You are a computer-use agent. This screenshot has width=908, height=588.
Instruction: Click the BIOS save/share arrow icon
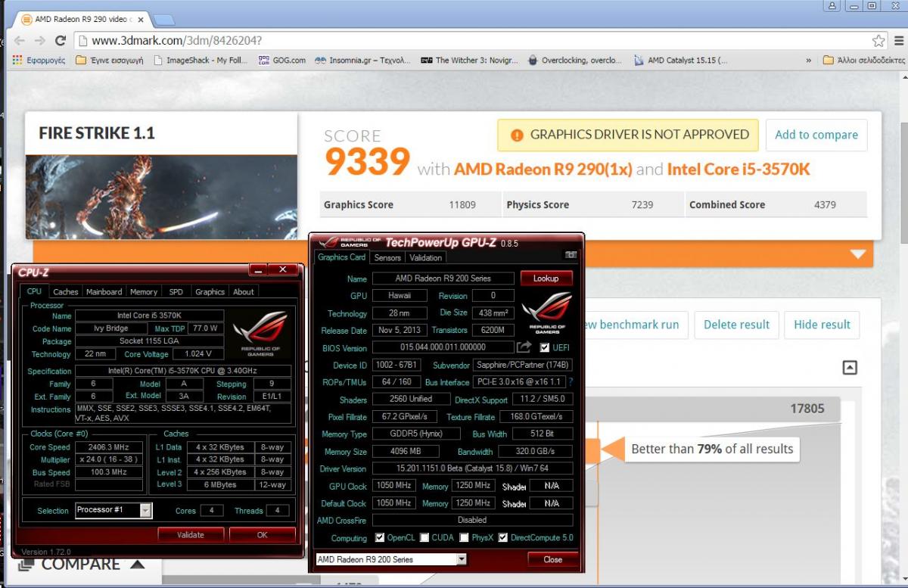524,347
